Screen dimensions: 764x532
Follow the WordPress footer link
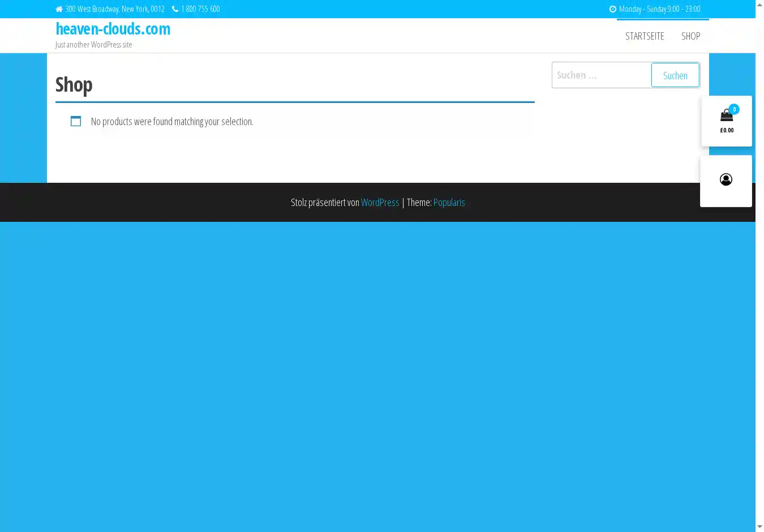pyautogui.click(x=380, y=203)
